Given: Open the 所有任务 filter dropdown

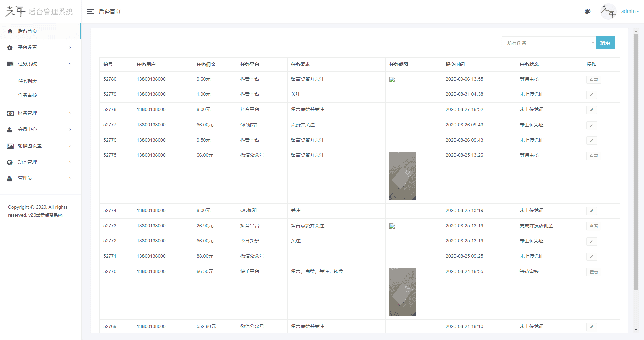Looking at the screenshot, I should (x=548, y=43).
